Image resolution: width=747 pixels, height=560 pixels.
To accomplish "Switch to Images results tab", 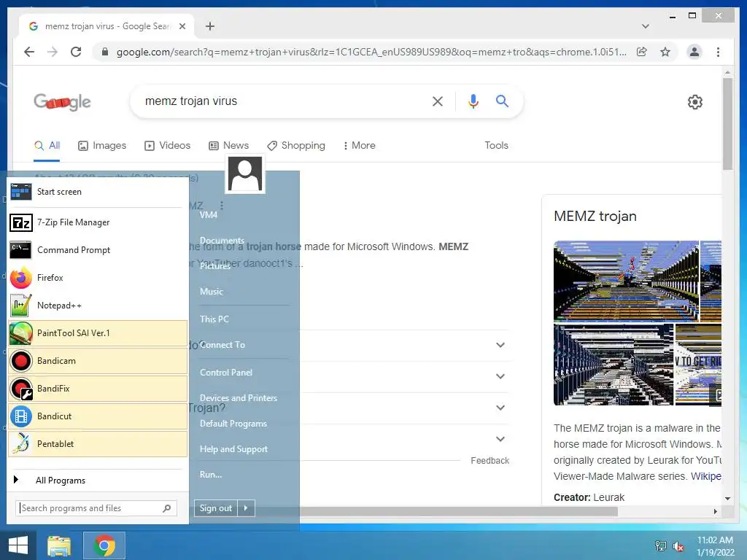I will pos(102,145).
